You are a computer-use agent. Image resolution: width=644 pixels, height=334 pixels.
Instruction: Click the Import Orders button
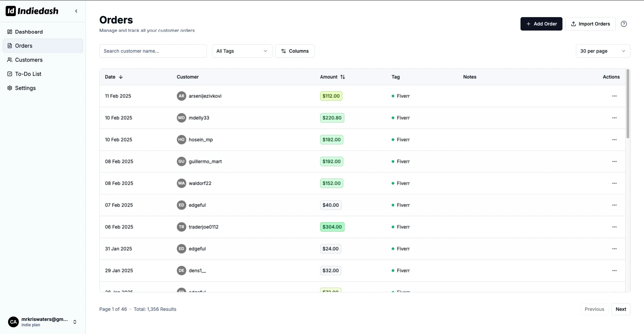click(x=590, y=24)
